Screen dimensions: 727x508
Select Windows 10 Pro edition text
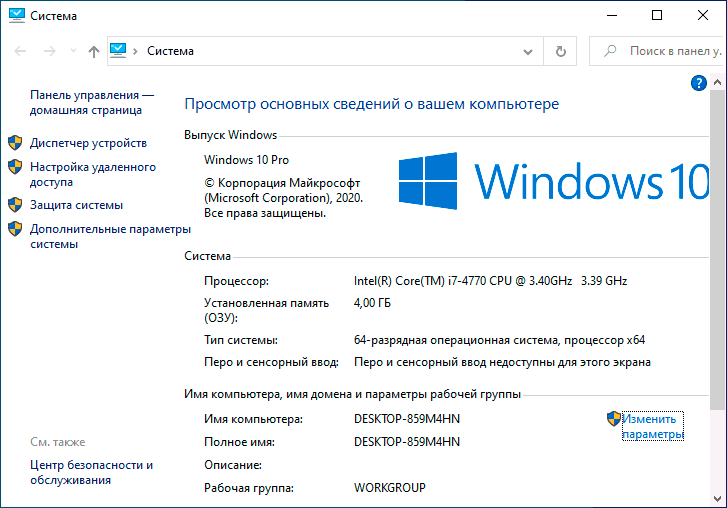coord(246,160)
